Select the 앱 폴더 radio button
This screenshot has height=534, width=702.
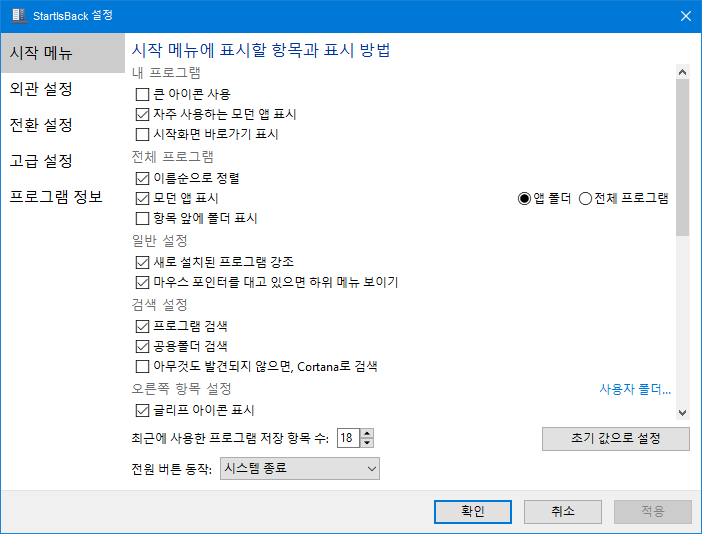(524, 198)
